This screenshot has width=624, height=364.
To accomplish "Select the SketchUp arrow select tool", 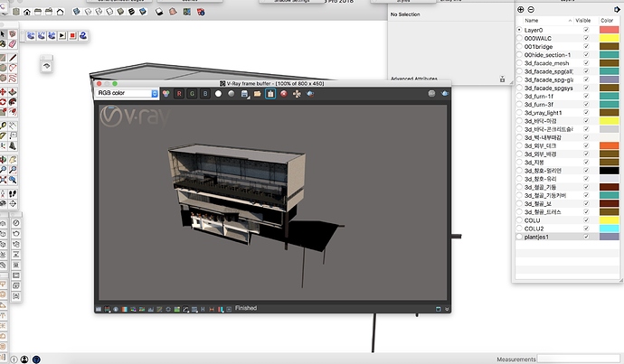I will pyautogui.click(x=3, y=34).
